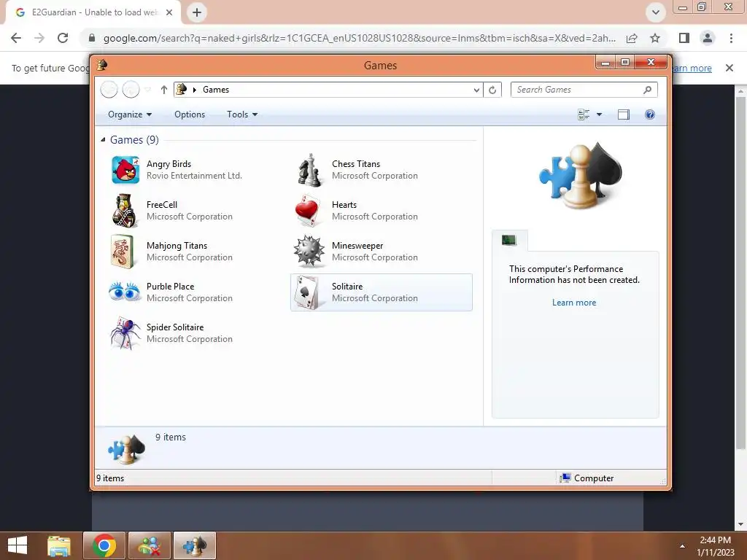Click the change view icon

tap(583, 114)
